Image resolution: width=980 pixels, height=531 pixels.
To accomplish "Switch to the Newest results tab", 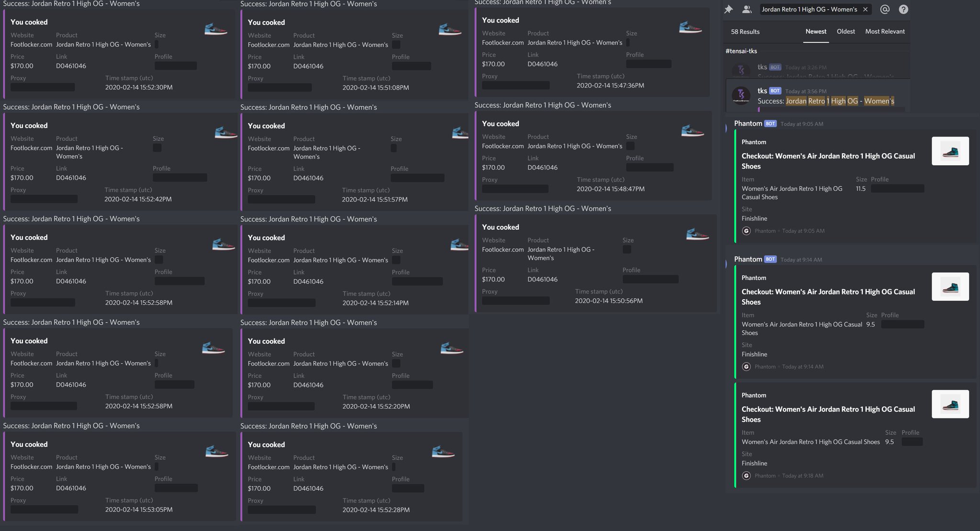I will (816, 32).
